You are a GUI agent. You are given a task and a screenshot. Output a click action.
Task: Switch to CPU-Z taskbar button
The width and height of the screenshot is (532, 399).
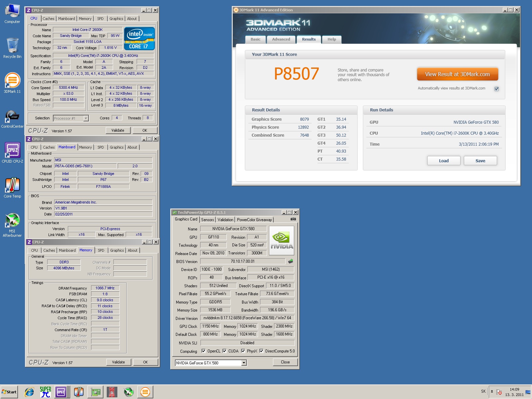(x=61, y=392)
